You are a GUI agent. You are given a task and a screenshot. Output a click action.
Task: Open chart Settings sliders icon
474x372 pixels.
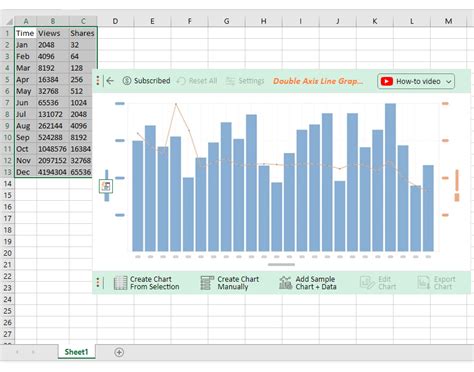point(230,81)
